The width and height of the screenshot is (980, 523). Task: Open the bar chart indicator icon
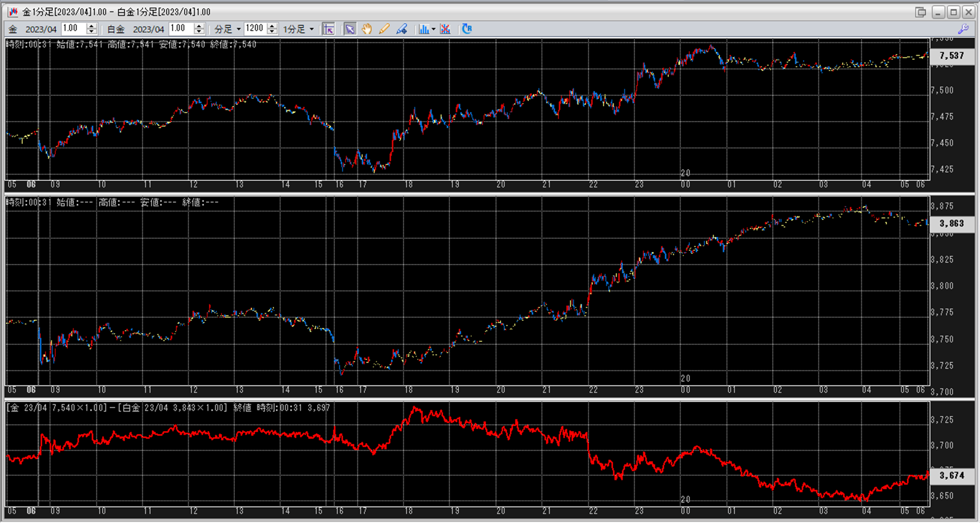[423, 29]
